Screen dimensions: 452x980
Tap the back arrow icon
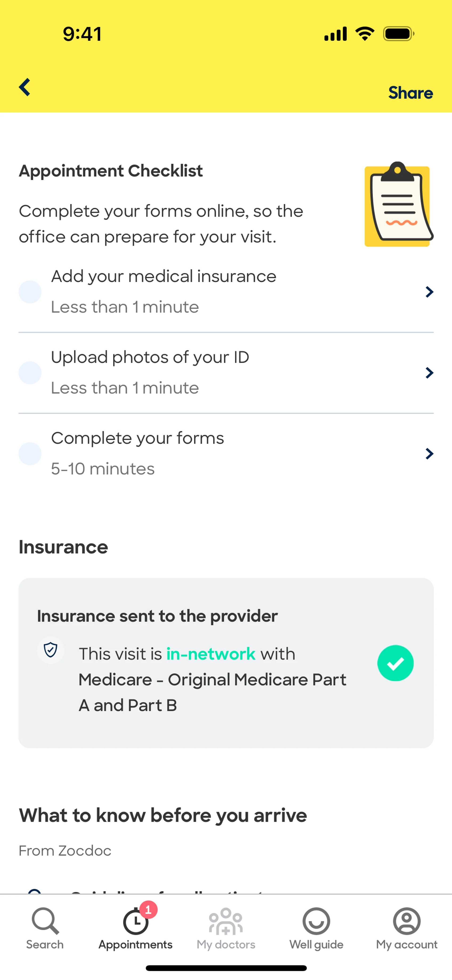(25, 87)
